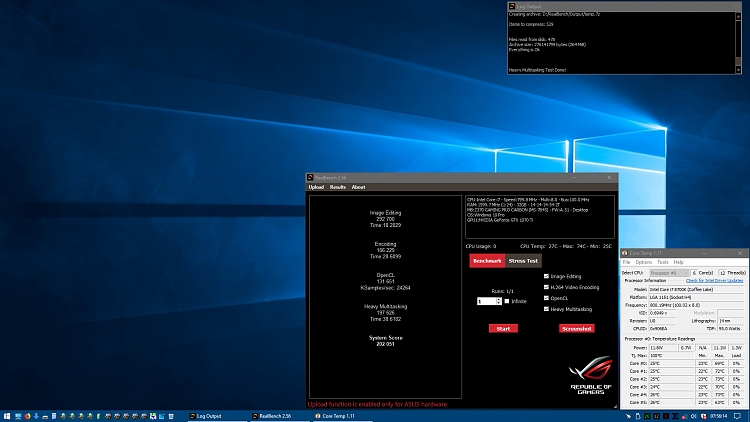Switch to Core Temp 1.11 taskbar button

[x=342, y=416]
